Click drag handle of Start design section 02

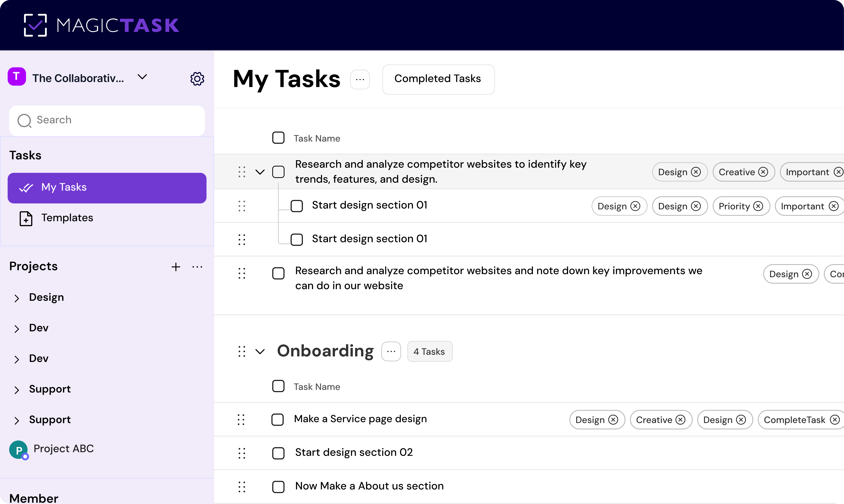pyautogui.click(x=242, y=453)
